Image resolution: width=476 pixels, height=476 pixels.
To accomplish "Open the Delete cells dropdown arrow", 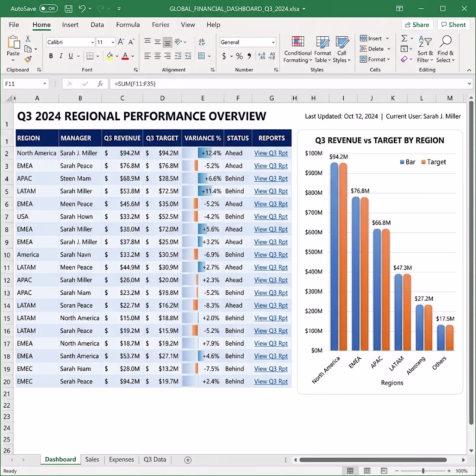I will [389, 49].
